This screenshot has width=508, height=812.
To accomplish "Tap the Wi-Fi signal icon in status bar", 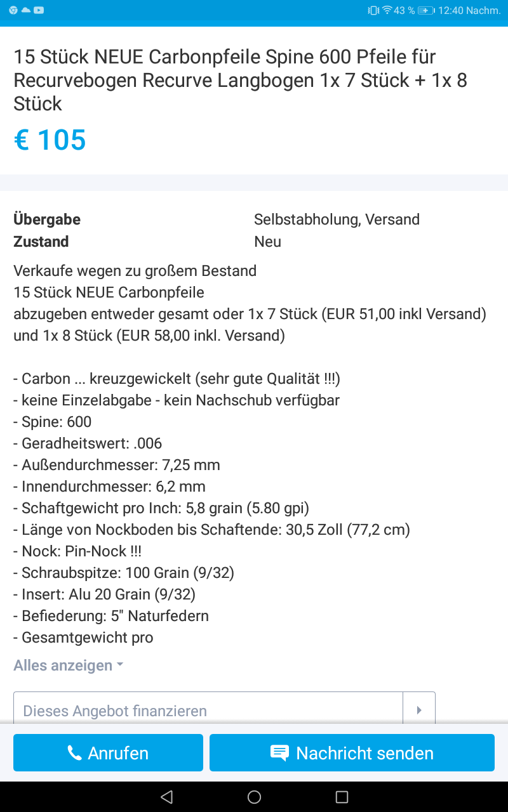I will 387,10.
